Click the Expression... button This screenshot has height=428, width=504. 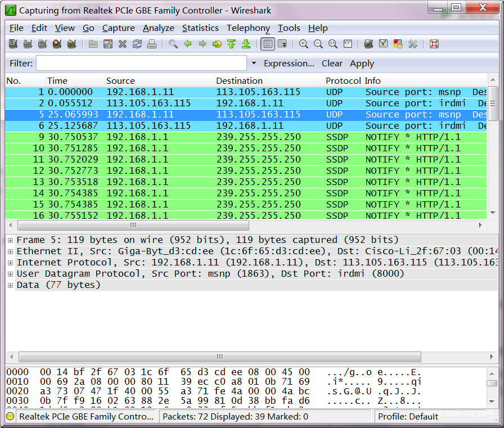pyautogui.click(x=289, y=64)
